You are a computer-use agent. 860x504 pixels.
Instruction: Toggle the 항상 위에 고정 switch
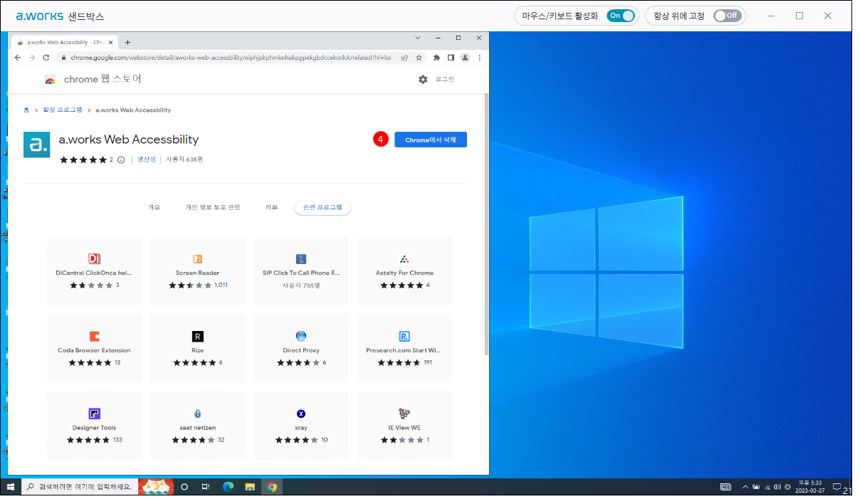click(728, 16)
